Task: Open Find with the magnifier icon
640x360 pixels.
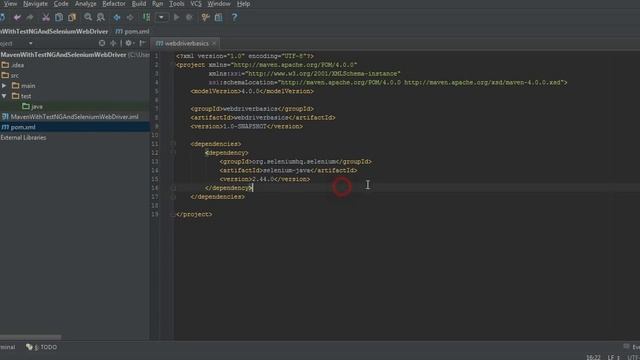Action: 88,18
